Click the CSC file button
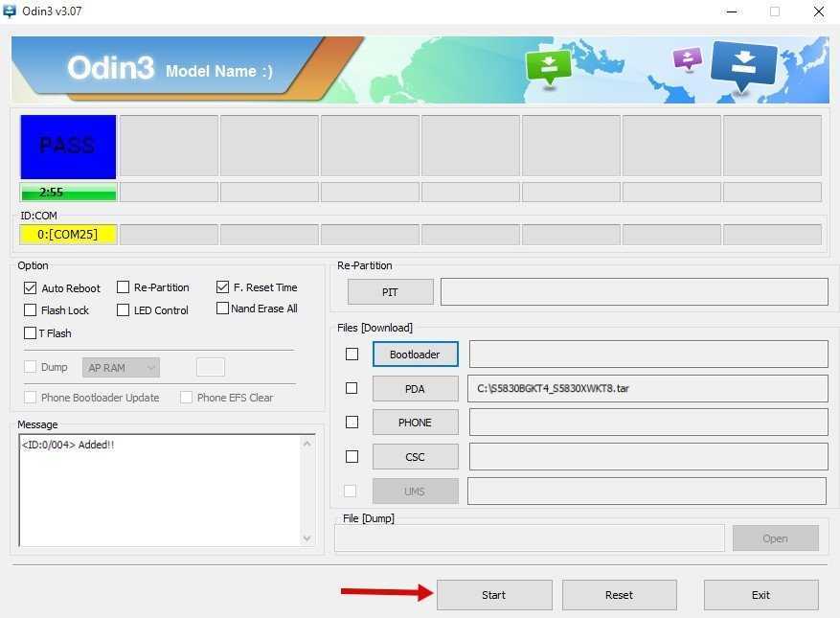 [415, 457]
